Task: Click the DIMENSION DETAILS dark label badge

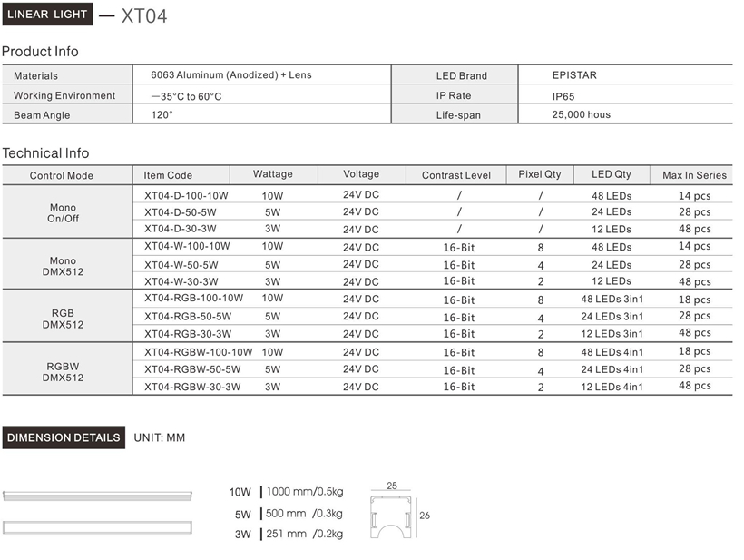Action: click(x=64, y=437)
